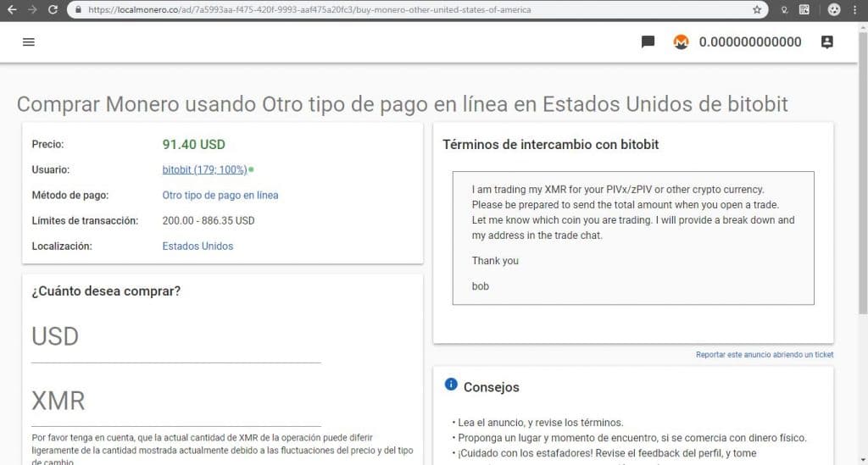
Task: Click the tip Lea el anuncio, y revise los términos
Action: pos(538,423)
